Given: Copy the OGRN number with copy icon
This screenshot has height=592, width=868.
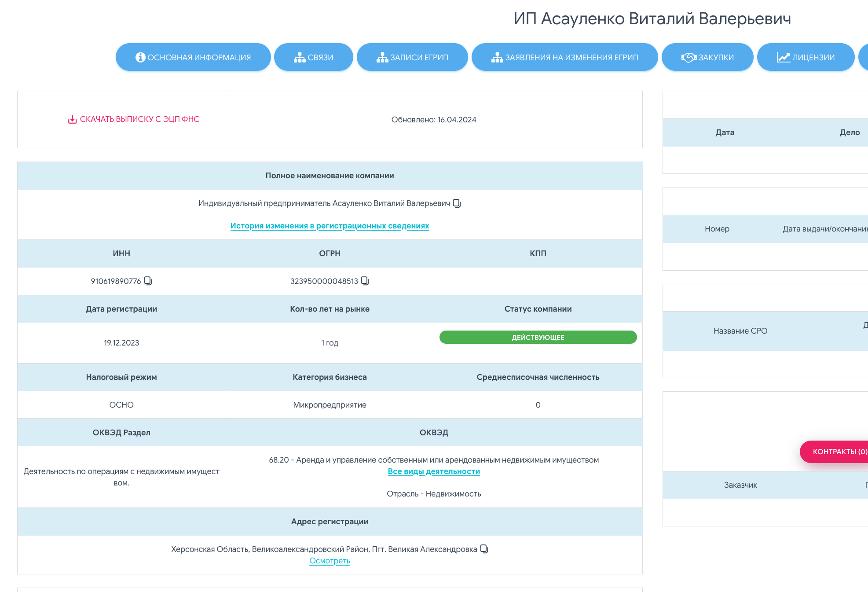Looking at the screenshot, I should coord(365,281).
